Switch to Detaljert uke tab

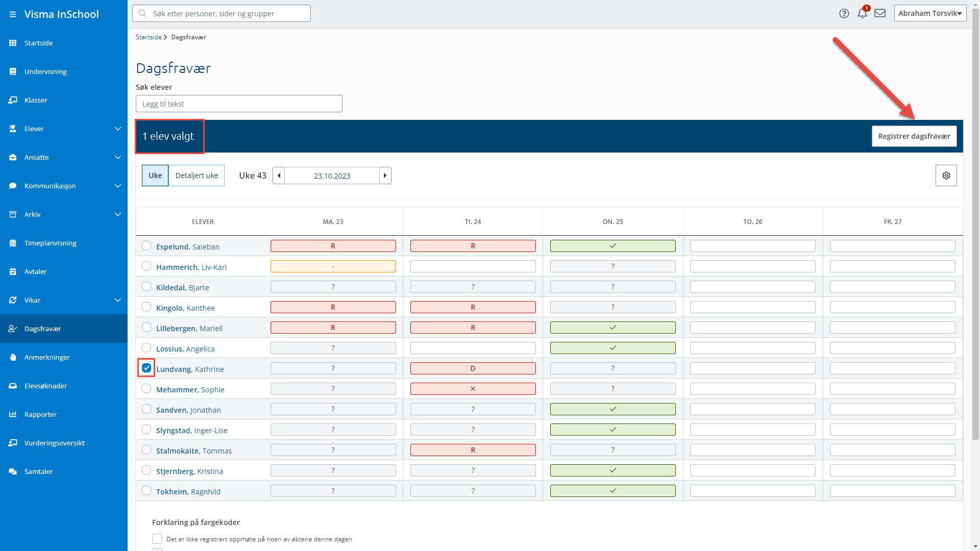[x=197, y=176]
